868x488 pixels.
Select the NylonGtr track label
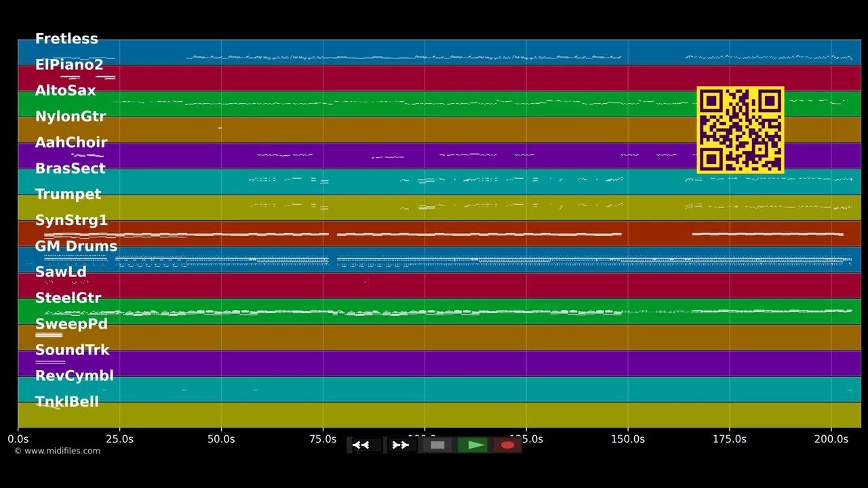(x=71, y=116)
